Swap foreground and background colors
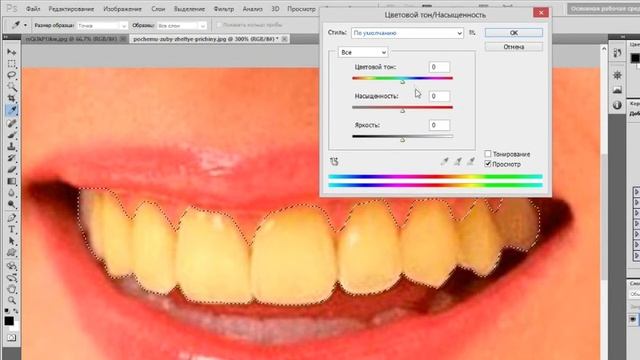Viewport: 640px width, 360px height. click(x=16, y=312)
